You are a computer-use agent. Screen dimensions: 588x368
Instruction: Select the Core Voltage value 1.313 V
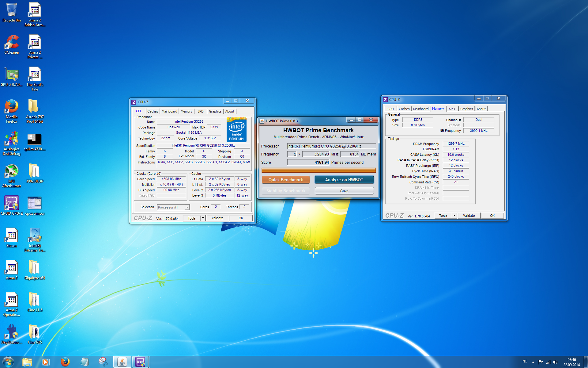pyautogui.click(x=210, y=138)
